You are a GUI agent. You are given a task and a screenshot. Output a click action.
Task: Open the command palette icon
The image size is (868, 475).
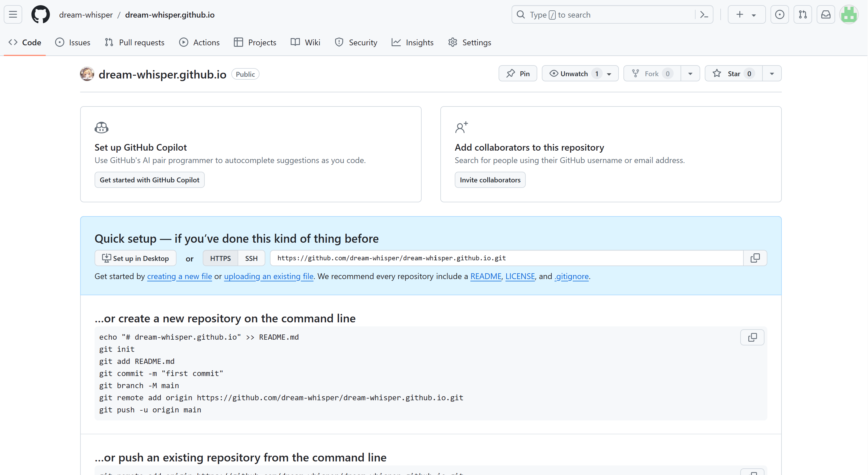pos(704,14)
